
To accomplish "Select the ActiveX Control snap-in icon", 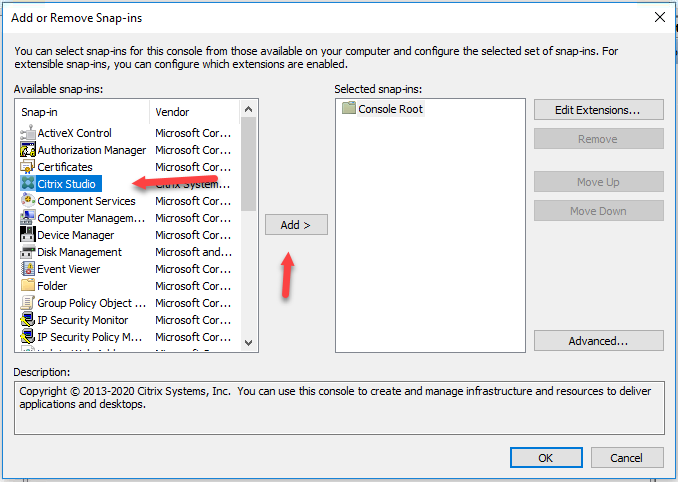I will [28, 133].
